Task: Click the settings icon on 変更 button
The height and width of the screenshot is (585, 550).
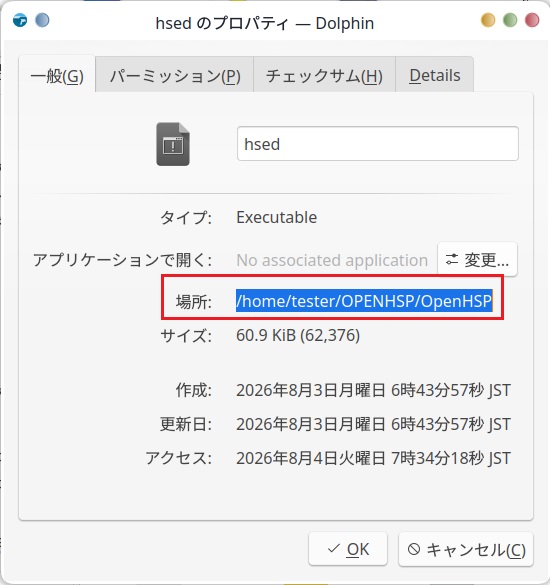Action: point(452,260)
